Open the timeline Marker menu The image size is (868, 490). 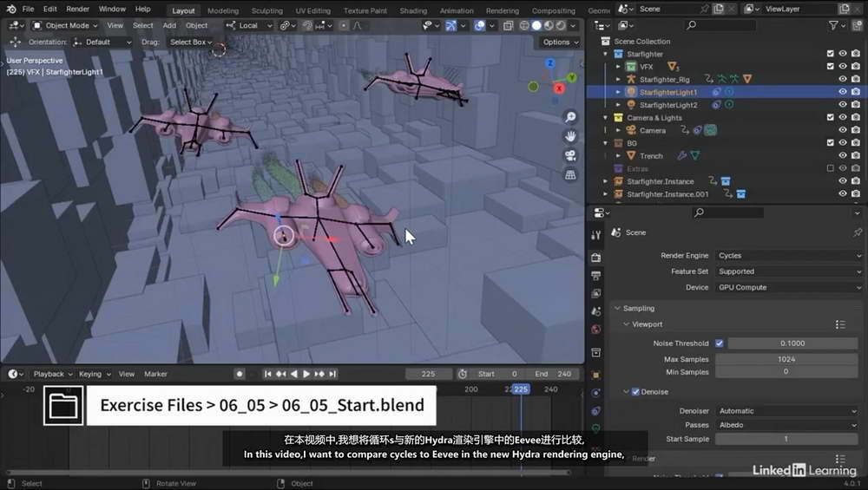[155, 374]
